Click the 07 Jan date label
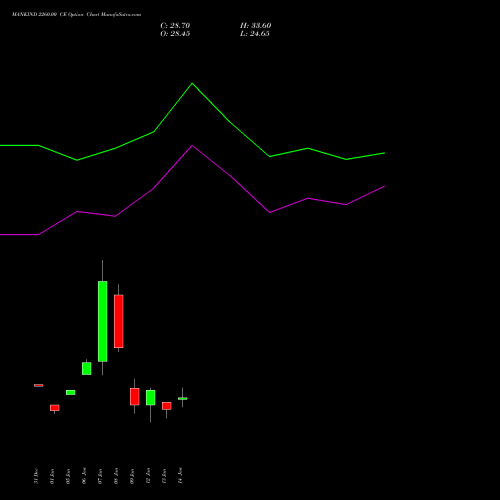 (x=100, y=476)
